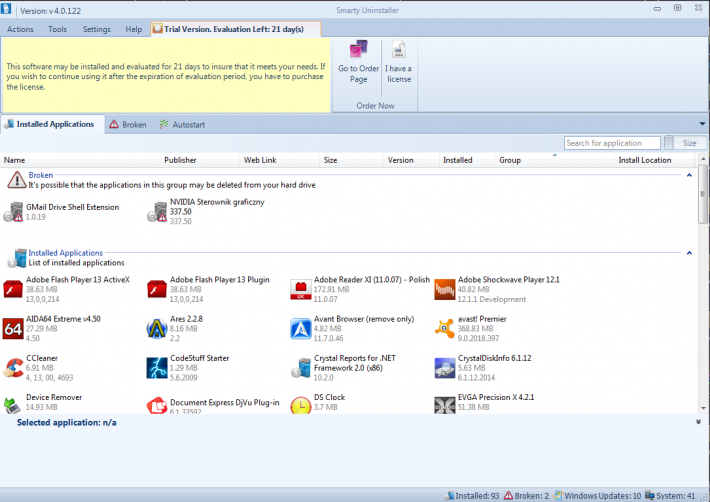Select the CodeStuff Starter icon
This screenshot has height=502, width=710.
click(x=157, y=368)
